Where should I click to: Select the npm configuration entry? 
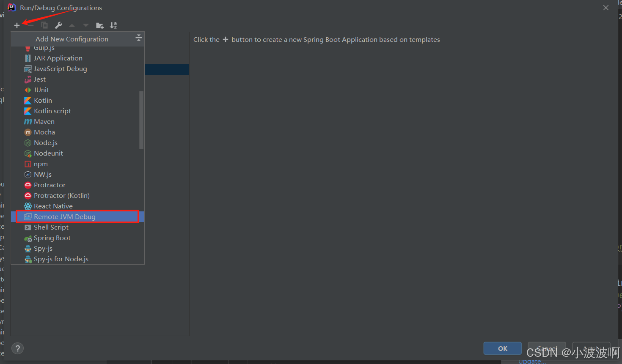tap(77, 164)
